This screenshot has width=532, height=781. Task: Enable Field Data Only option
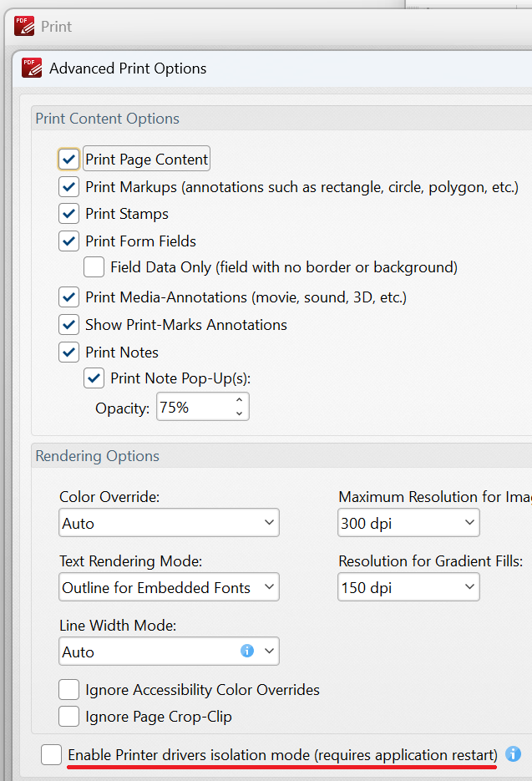coord(94,267)
